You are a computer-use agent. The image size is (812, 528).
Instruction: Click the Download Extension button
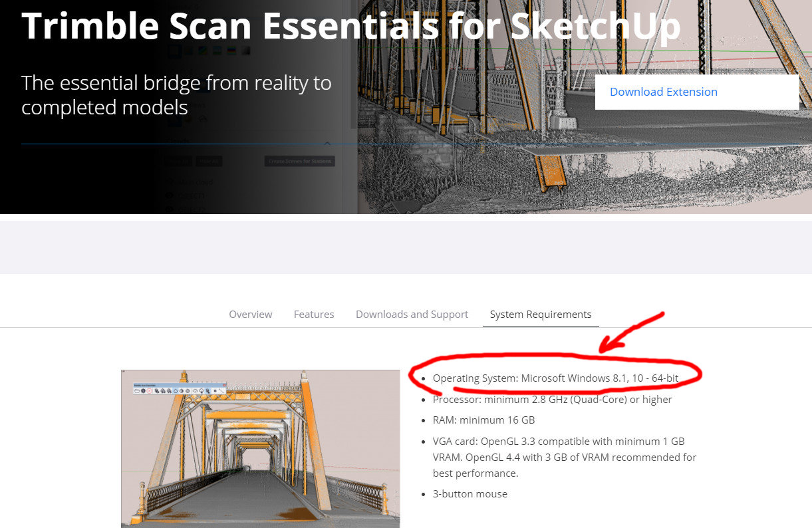tap(697, 92)
